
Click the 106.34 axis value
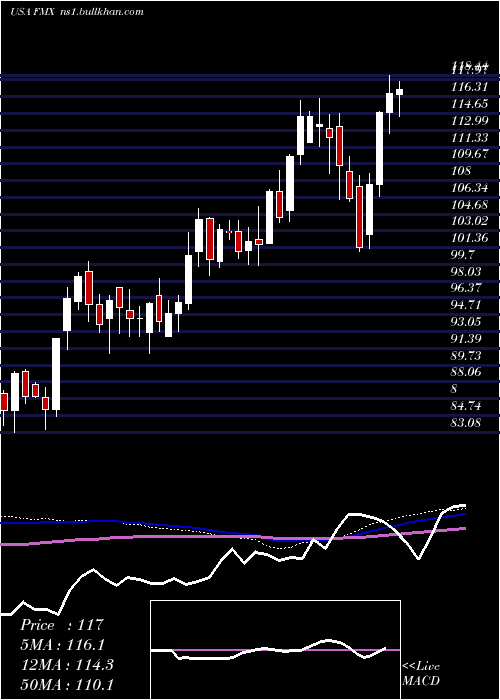pyautogui.click(x=470, y=188)
